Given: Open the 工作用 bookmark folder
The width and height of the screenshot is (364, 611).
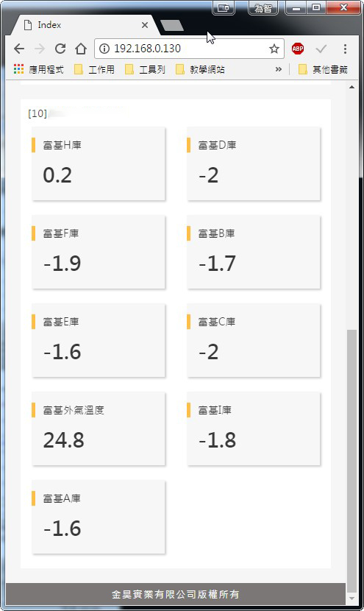Looking at the screenshot, I should (x=95, y=69).
